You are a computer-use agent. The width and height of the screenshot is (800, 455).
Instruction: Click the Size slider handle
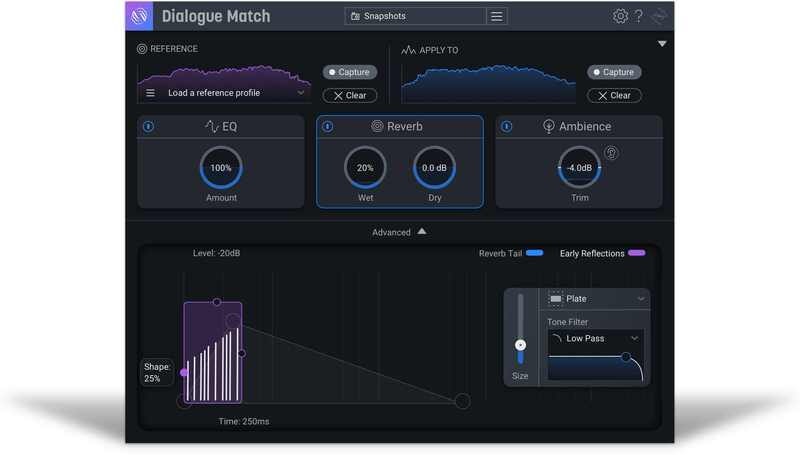(520, 345)
